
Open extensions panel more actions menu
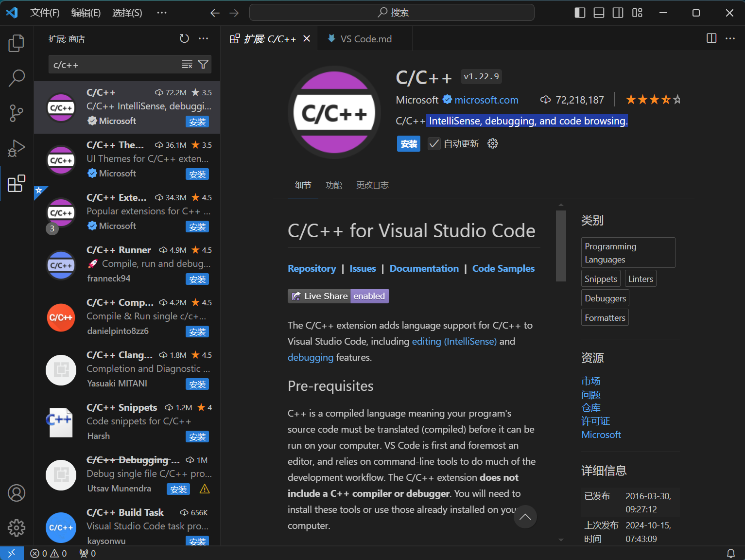coord(204,38)
